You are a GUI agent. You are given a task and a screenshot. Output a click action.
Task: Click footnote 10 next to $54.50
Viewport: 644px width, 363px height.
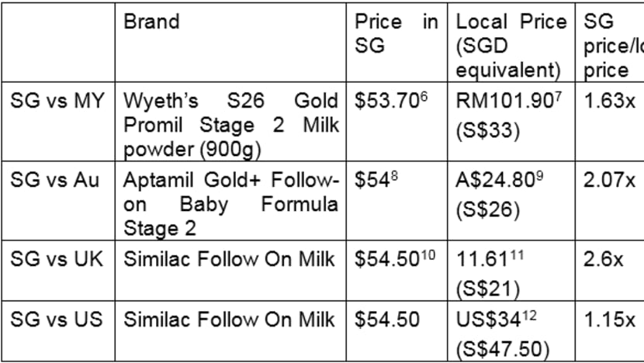[x=428, y=255]
